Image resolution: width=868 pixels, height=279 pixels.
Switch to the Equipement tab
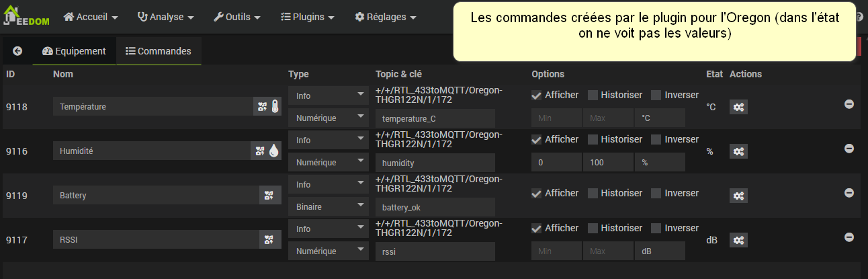pyautogui.click(x=74, y=51)
